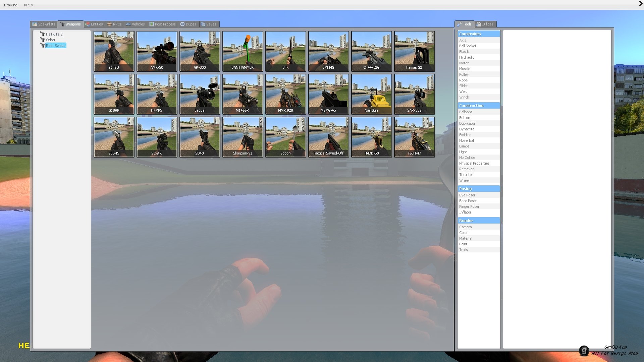
Task: Pick the Thruster tool
Action: [479, 175]
